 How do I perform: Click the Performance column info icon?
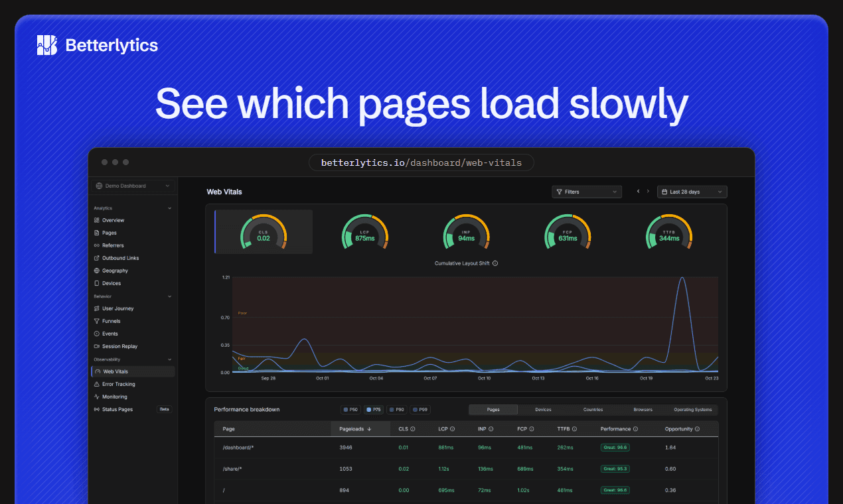[x=636, y=429]
